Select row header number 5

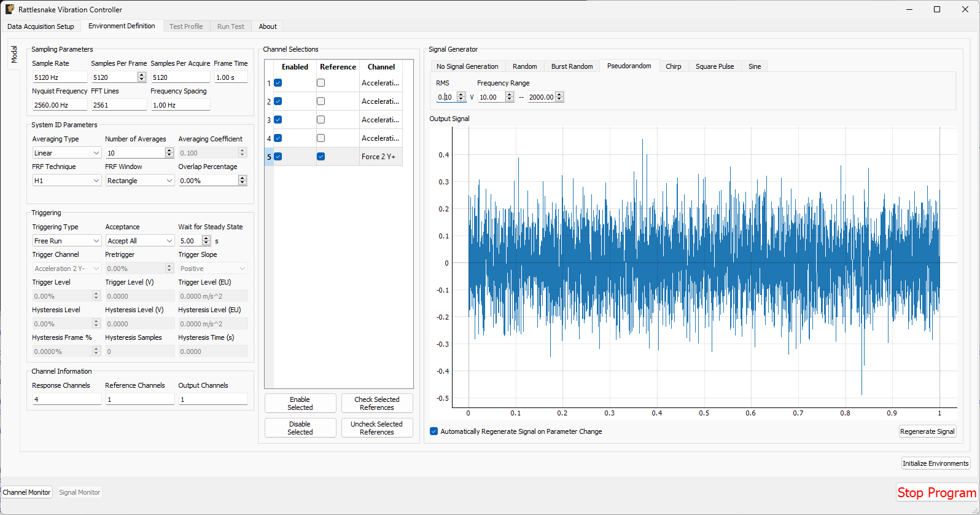pyautogui.click(x=269, y=157)
